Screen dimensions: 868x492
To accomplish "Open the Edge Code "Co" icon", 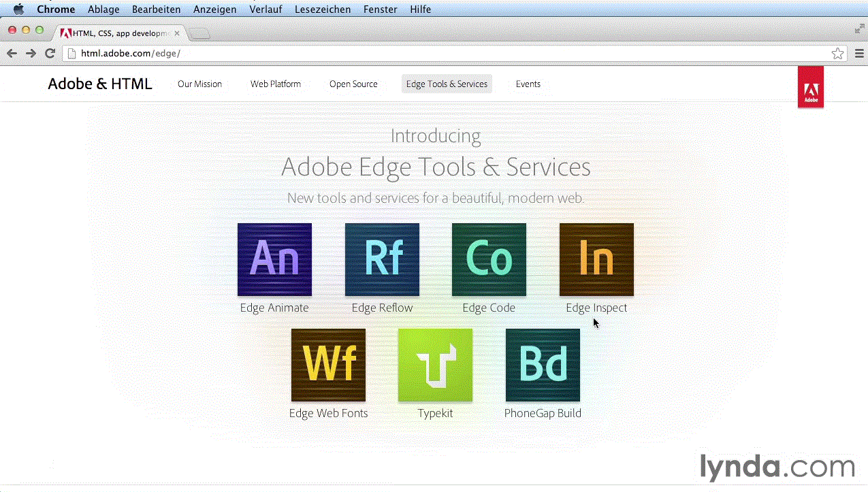I will 489,259.
